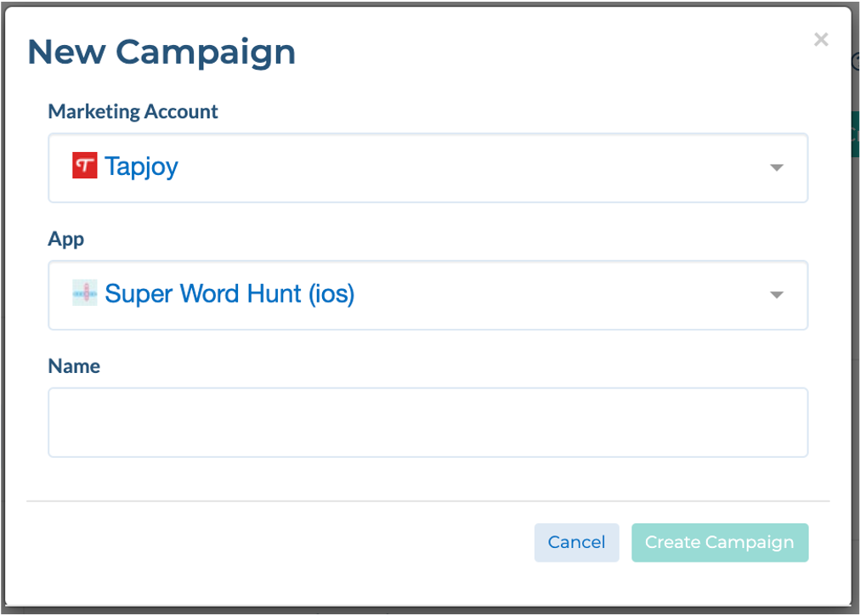Screen dimensions: 860x616
Task: Focus the Name text field
Action: click(x=427, y=422)
